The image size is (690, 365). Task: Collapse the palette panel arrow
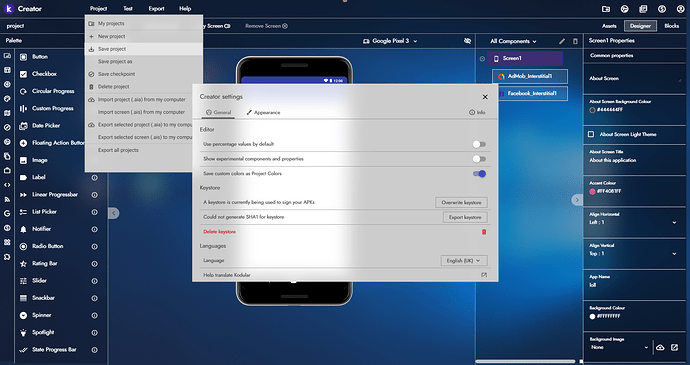tap(114, 213)
